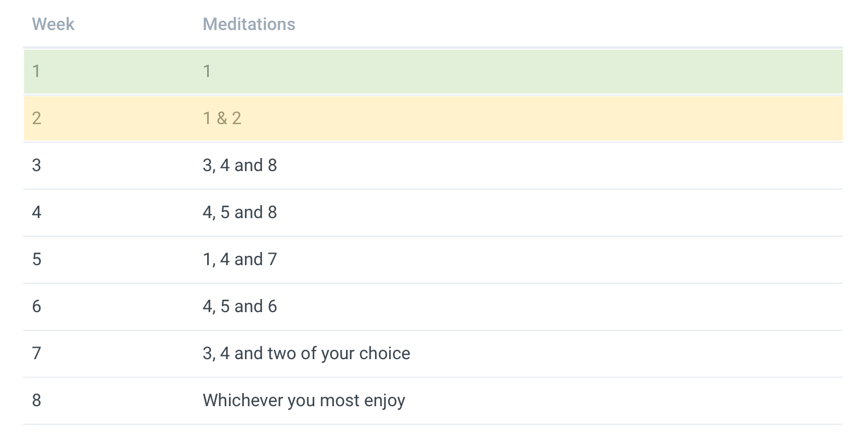Click the week 6 number cell
The image size is (868, 445).
coord(37,306)
